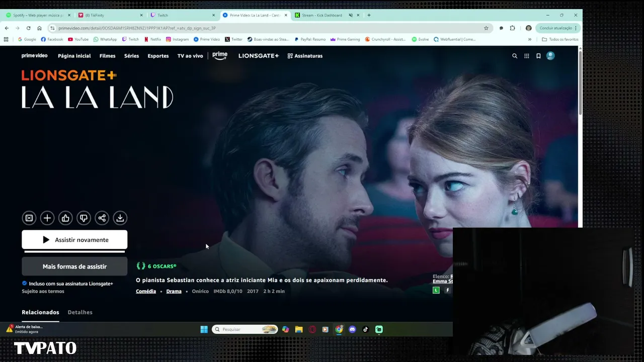Close the TikFinity tab

click(141, 15)
